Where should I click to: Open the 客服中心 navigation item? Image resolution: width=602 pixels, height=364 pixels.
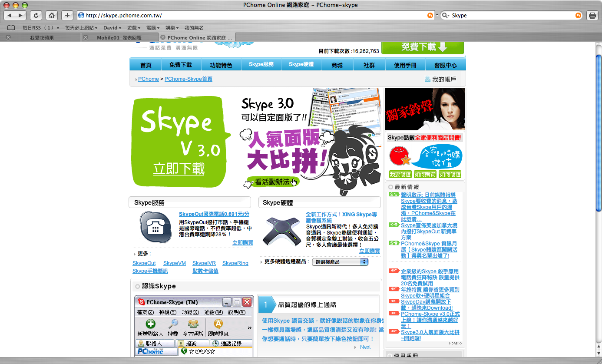(445, 65)
